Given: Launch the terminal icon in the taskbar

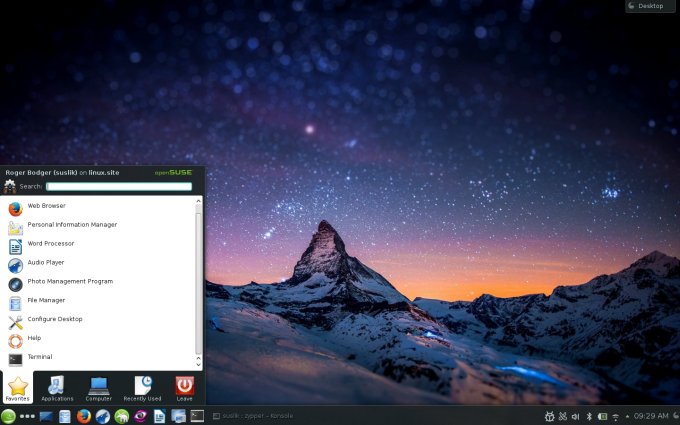Looking at the screenshot, I should [197, 416].
